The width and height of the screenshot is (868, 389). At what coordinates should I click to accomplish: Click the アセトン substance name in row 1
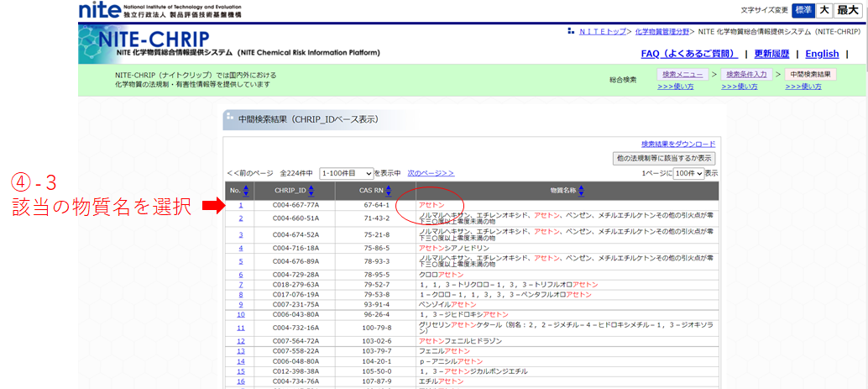(x=431, y=206)
